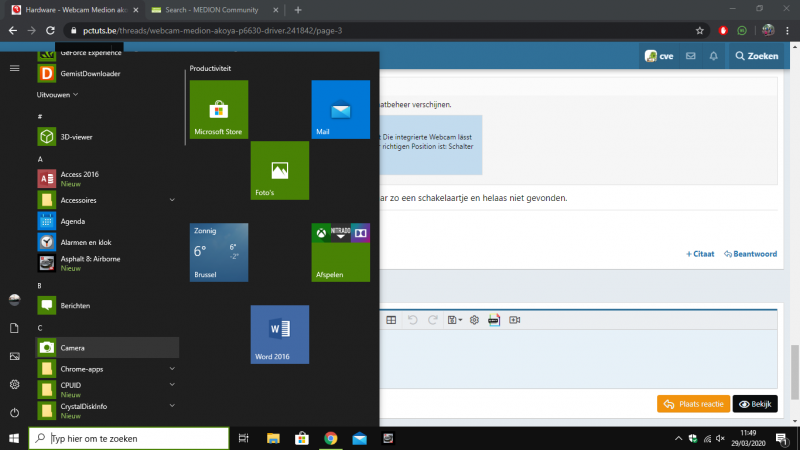Viewport: 800px width, 450px height.
Task: Launch the Word 2016 tile
Action: [x=280, y=335]
